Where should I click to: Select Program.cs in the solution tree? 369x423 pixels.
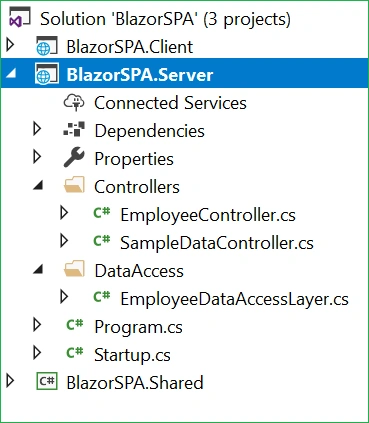[x=138, y=327]
